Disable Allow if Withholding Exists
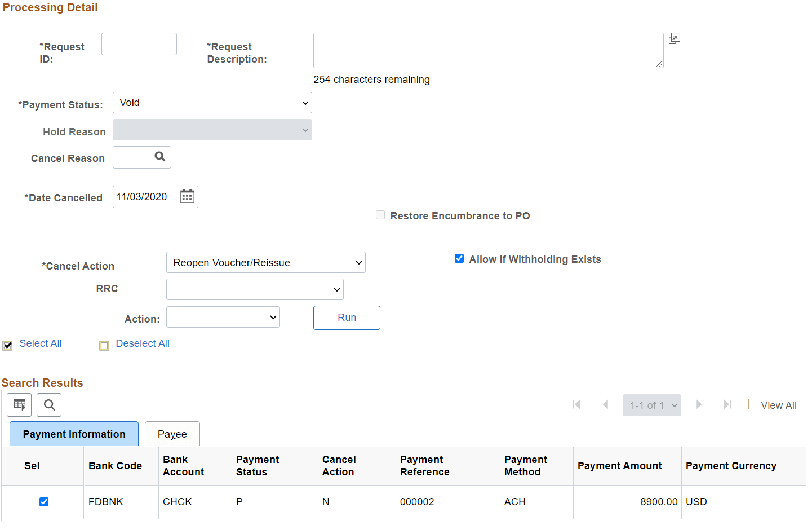Image resolution: width=812 pixels, height=529 pixels. 459,258
